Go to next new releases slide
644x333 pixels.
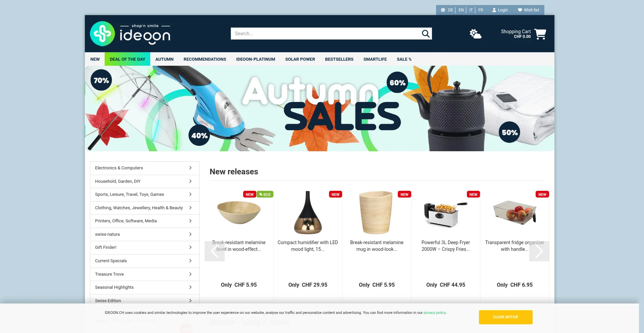coord(539,251)
